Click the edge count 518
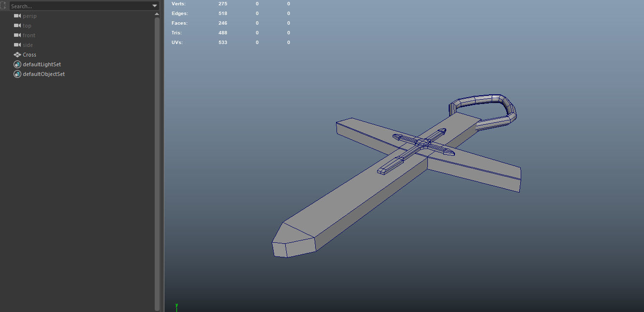This screenshot has width=644, height=312. 223,14
